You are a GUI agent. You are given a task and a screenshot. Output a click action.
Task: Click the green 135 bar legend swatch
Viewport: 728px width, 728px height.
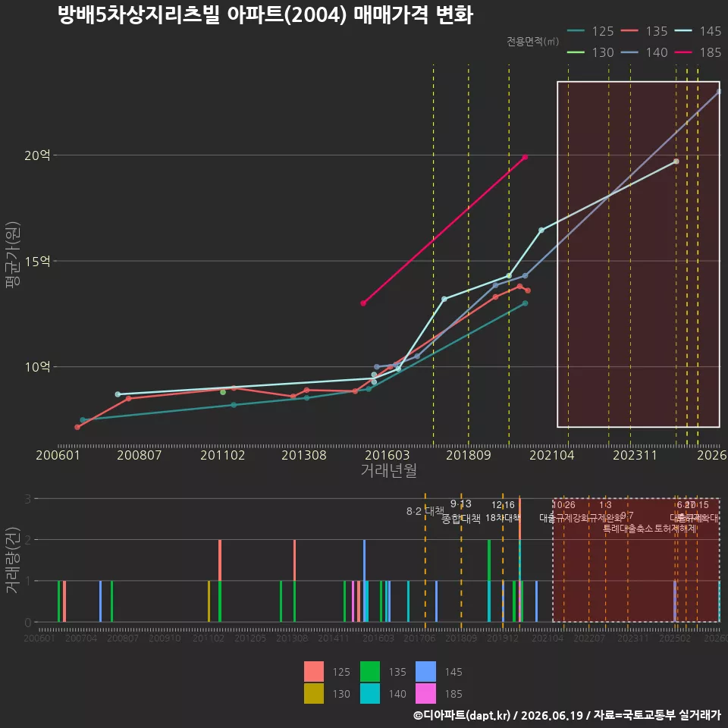click(x=370, y=671)
